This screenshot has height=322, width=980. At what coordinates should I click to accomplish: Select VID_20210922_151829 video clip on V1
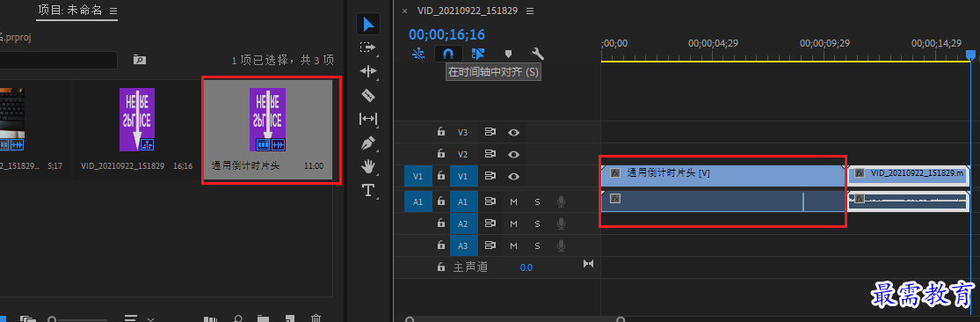[908, 176]
